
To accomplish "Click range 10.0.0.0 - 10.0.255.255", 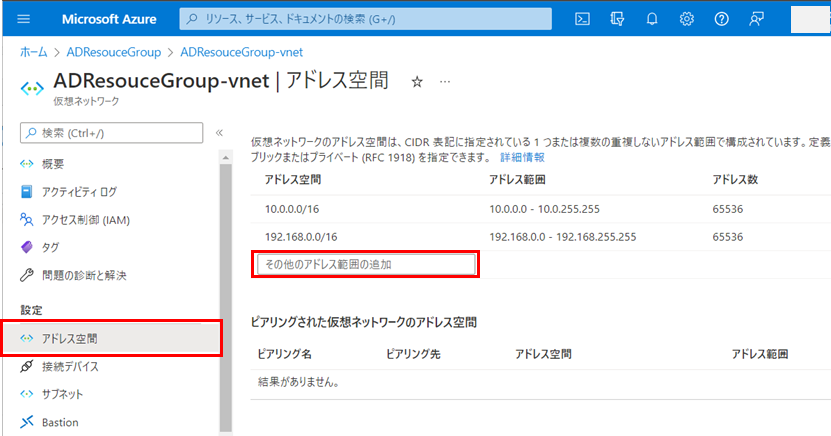I will click(544, 209).
